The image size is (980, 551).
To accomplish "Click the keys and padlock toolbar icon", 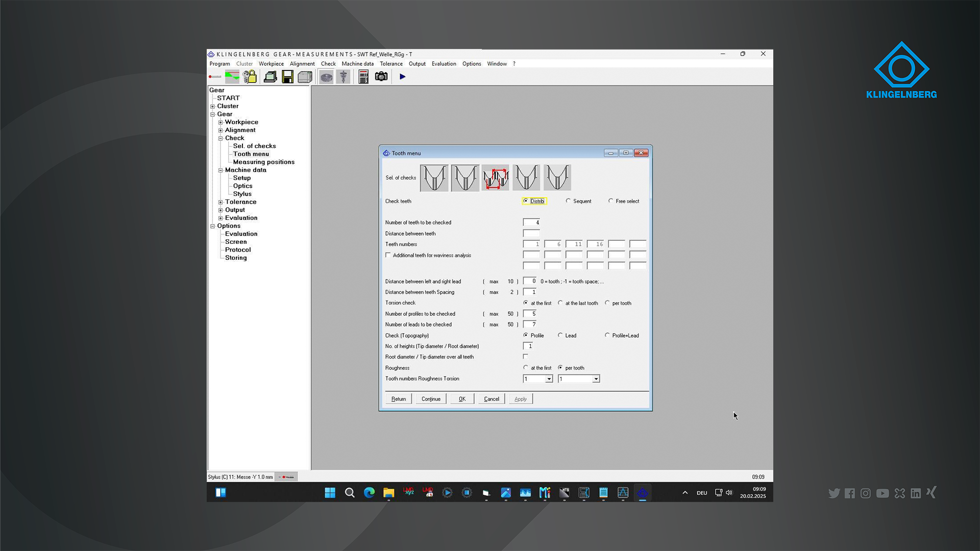I will (250, 77).
